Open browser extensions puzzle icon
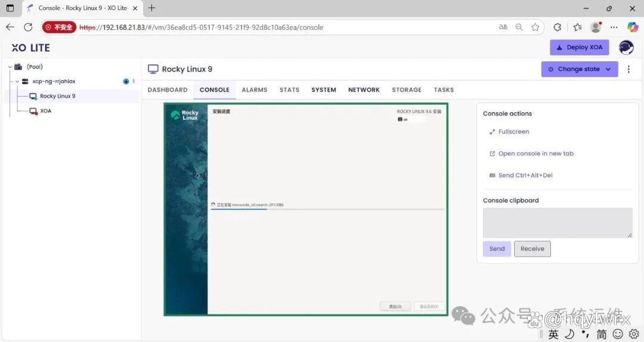This screenshot has width=644, height=342. pos(558,27)
